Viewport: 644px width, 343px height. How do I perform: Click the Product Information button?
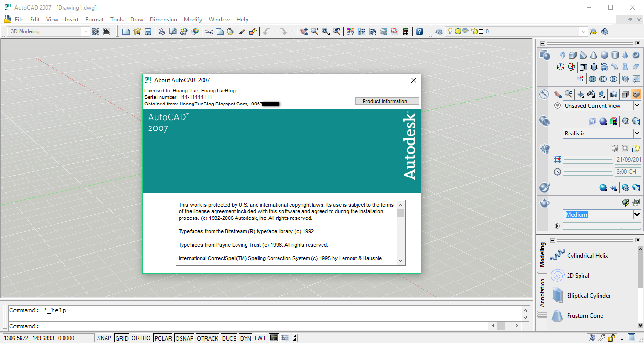pyautogui.click(x=387, y=101)
